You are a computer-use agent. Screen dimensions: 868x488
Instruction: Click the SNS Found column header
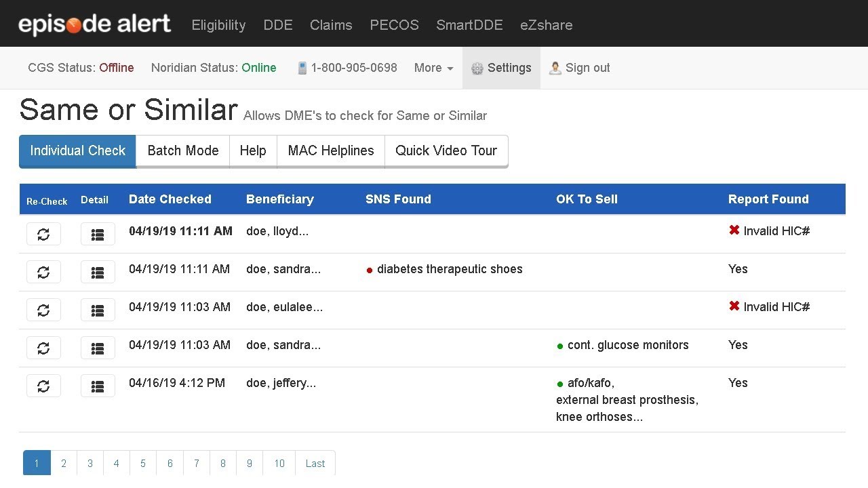398,199
